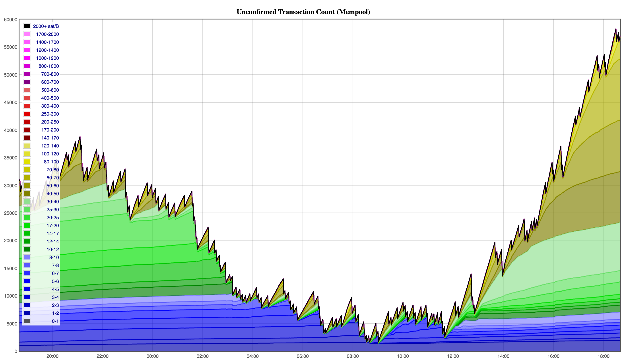The image size is (625, 364).
Task: Select the '17-20' legend label
Action: [52, 225]
